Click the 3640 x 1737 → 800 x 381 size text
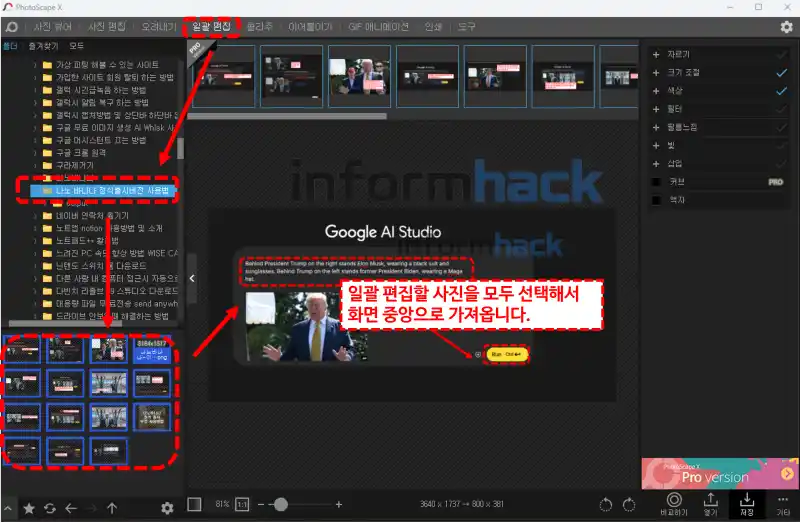The width and height of the screenshot is (800, 522). click(462, 504)
